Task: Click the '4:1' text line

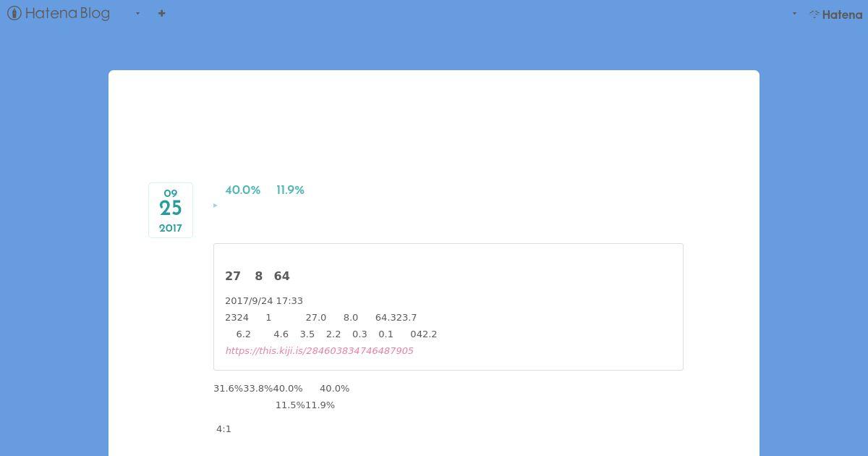Action: click(224, 428)
